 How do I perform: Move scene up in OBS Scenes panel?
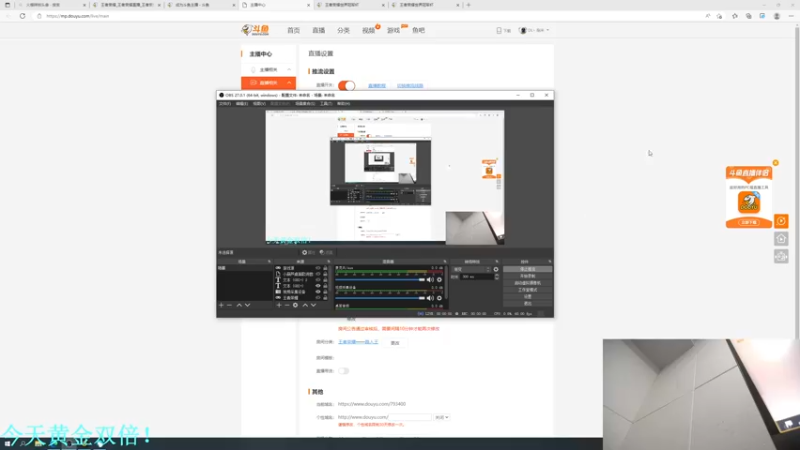(239, 305)
